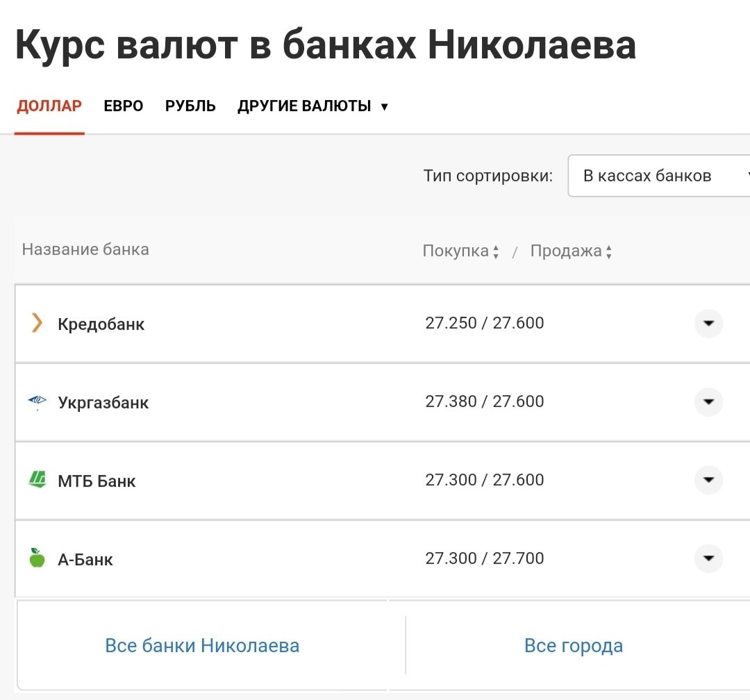Screen dimensions: 750x700
Task: Click the А-Банк bank name
Action: (x=85, y=559)
